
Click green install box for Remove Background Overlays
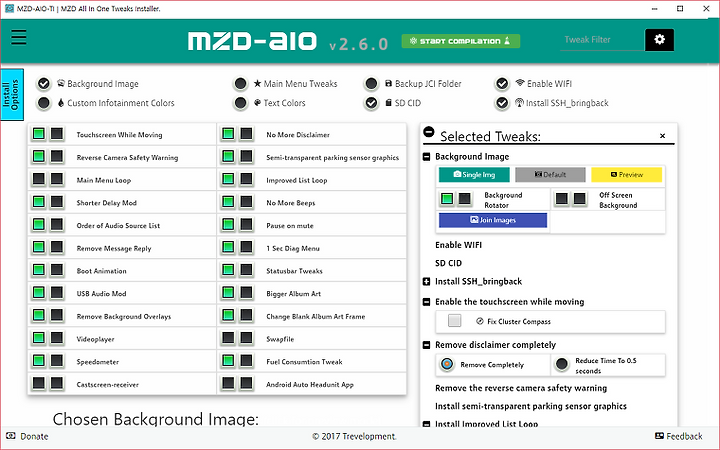click(39, 315)
